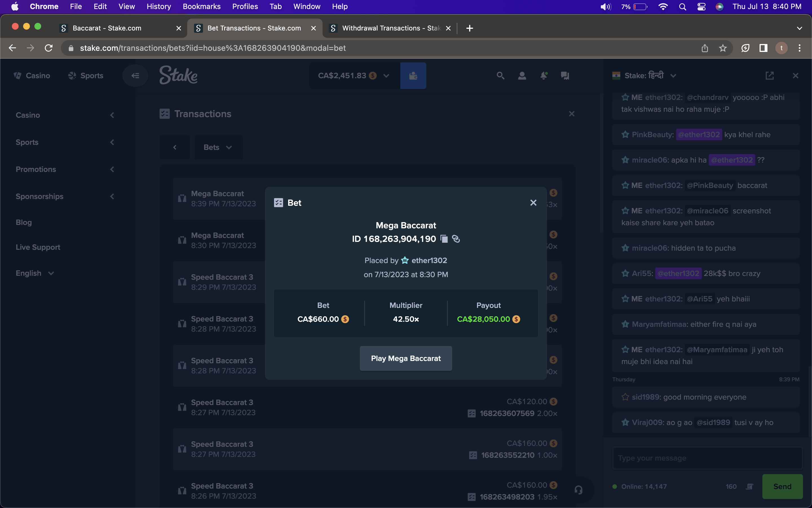Screen dimensions: 812x508
Task: Click the live support headset icon
Action: tap(579, 490)
